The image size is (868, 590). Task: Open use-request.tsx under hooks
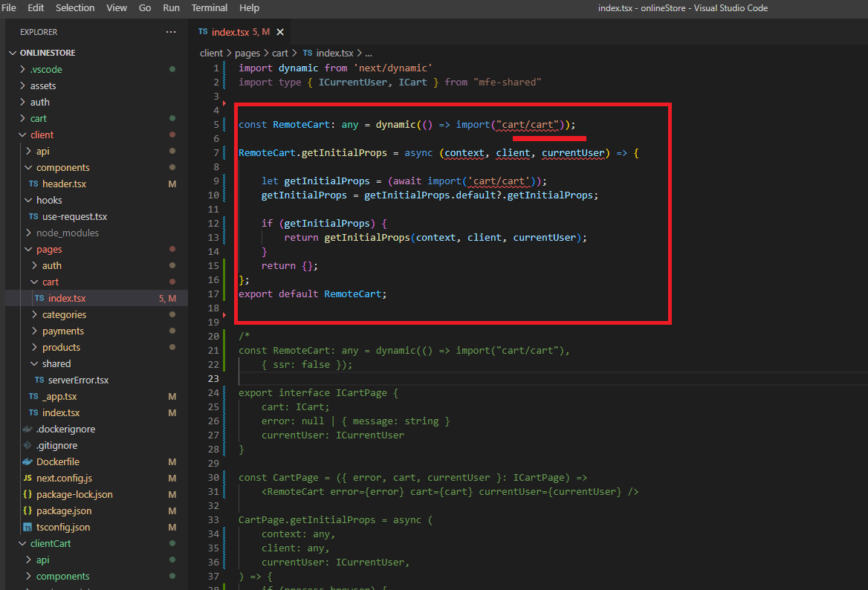point(74,216)
